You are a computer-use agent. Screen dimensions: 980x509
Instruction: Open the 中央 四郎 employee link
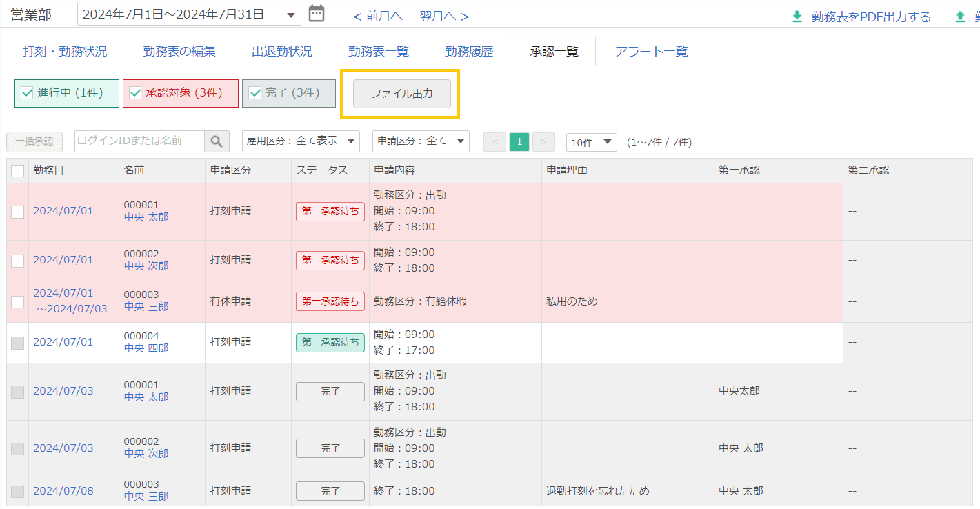pos(146,348)
